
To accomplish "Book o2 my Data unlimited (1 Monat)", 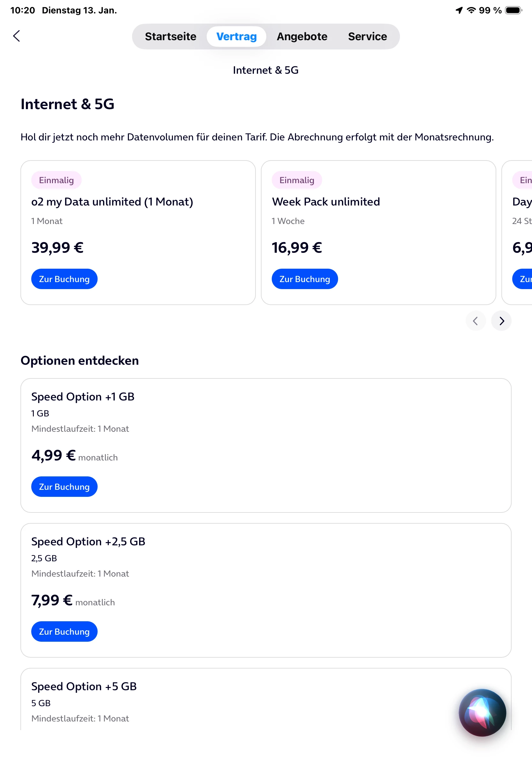I will (x=64, y=279).
